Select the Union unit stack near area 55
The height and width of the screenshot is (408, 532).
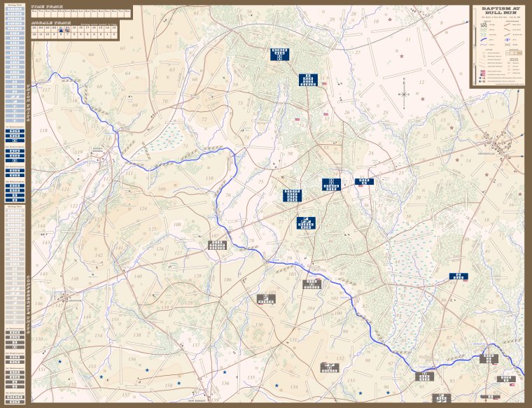(279, 55)
